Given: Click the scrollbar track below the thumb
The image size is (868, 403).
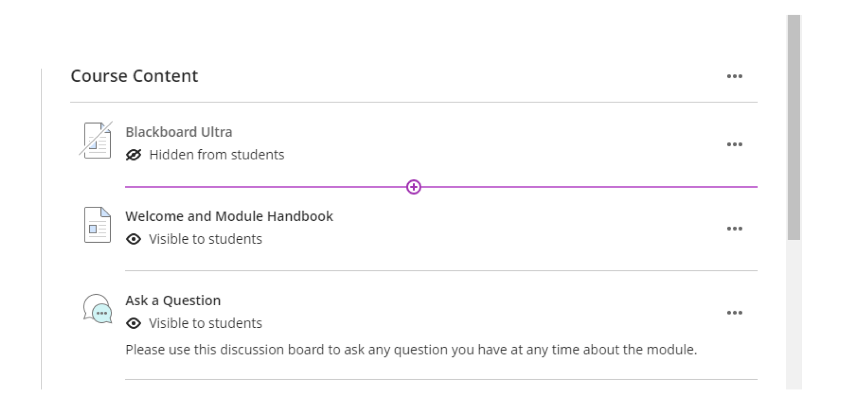Looking at the screenshot, I should pyautogui.click(x=794, y=313).
